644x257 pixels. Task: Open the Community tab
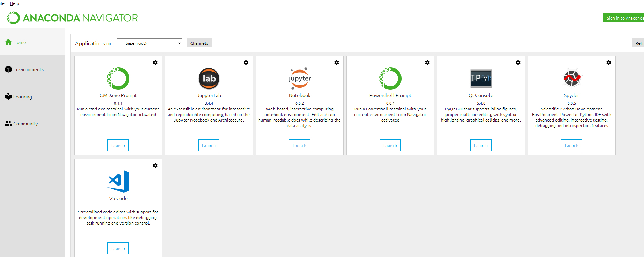(x=32, y=124)
